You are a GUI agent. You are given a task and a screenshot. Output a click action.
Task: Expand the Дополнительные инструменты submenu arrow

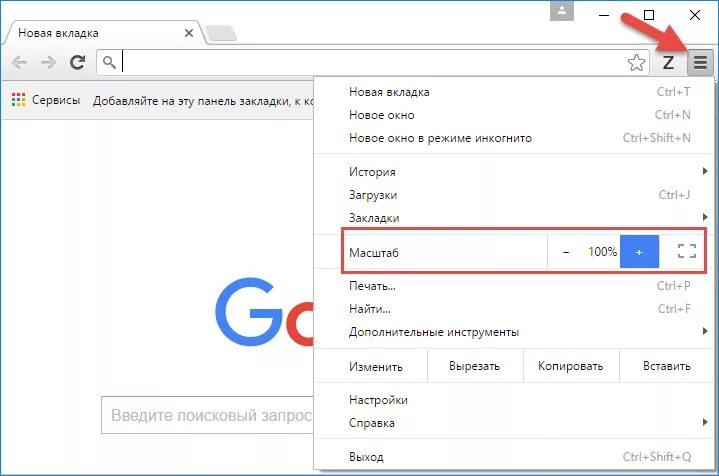coord(705,331)
